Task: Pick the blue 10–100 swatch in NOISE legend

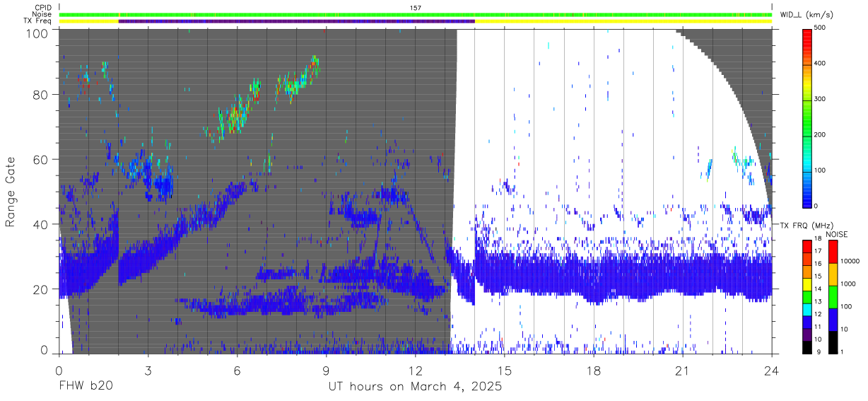Action: pos(832,319)
